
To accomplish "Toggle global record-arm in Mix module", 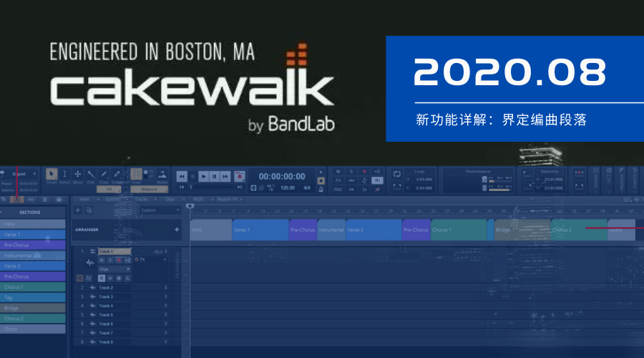I will [364, 172].
